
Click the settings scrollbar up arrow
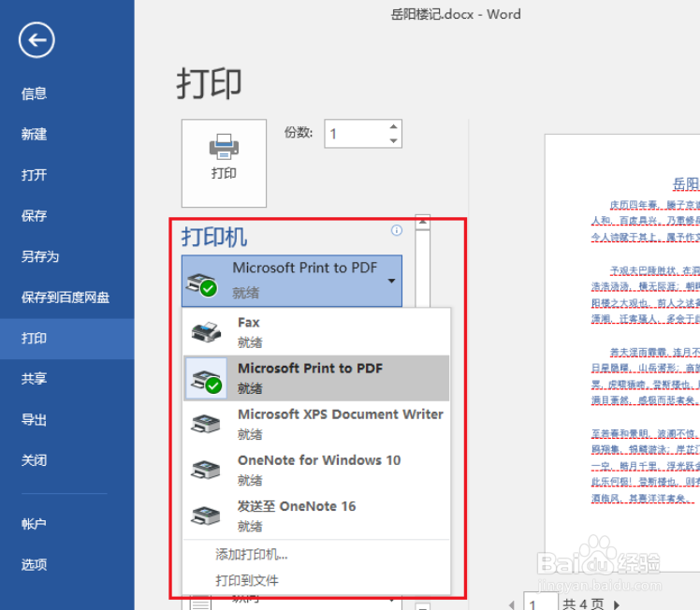(x=422, y=223)
